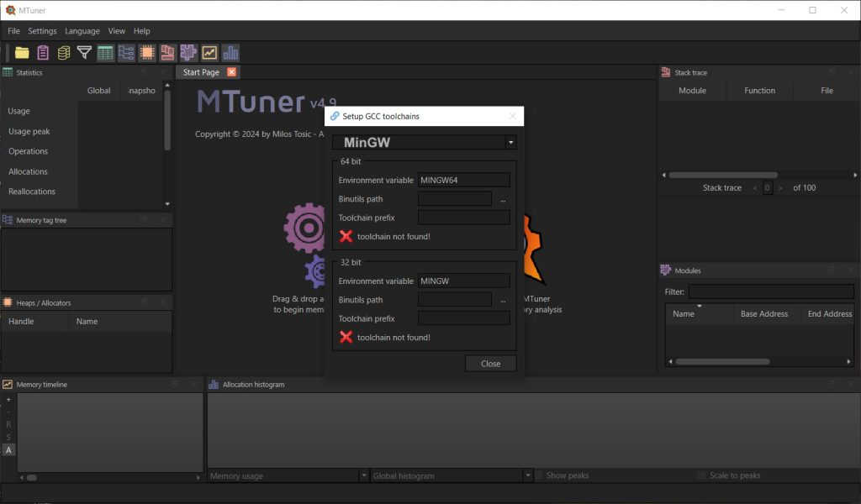This screenshot has width=861, height=504.
Task: Browse for the 32 bit Binutils path
Action: click(x=503, y=300)
